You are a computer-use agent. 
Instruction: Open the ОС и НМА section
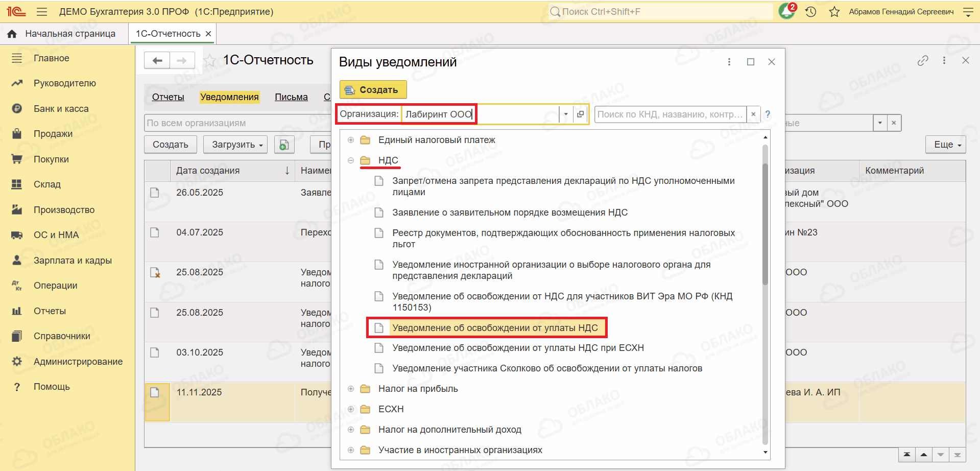pyautogui.click(x=56, y=235)
